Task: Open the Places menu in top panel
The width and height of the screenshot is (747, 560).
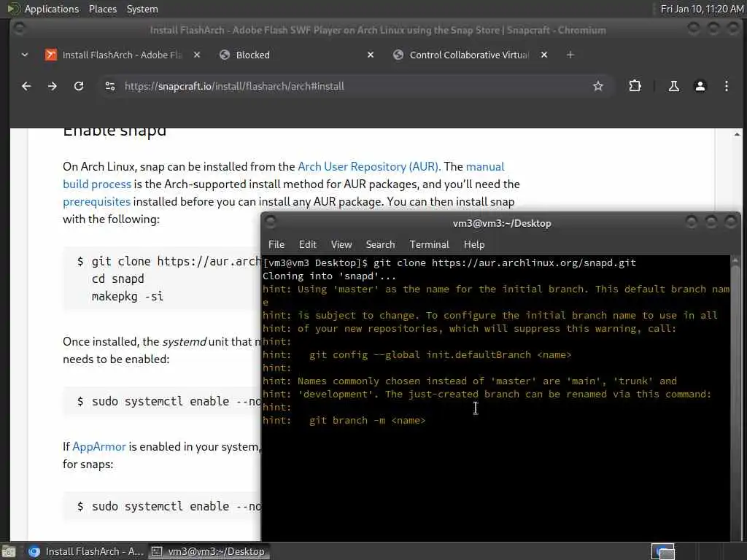Action: 102,9
